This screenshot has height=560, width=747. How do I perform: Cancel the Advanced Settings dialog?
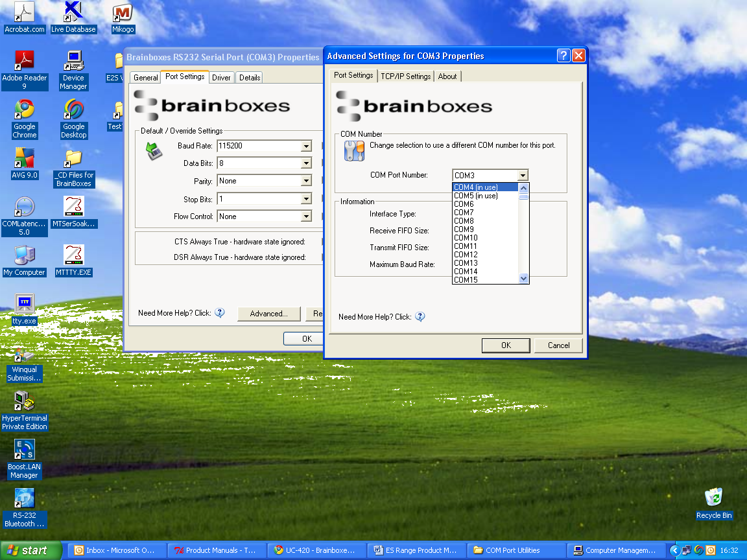tap(558, 345)
